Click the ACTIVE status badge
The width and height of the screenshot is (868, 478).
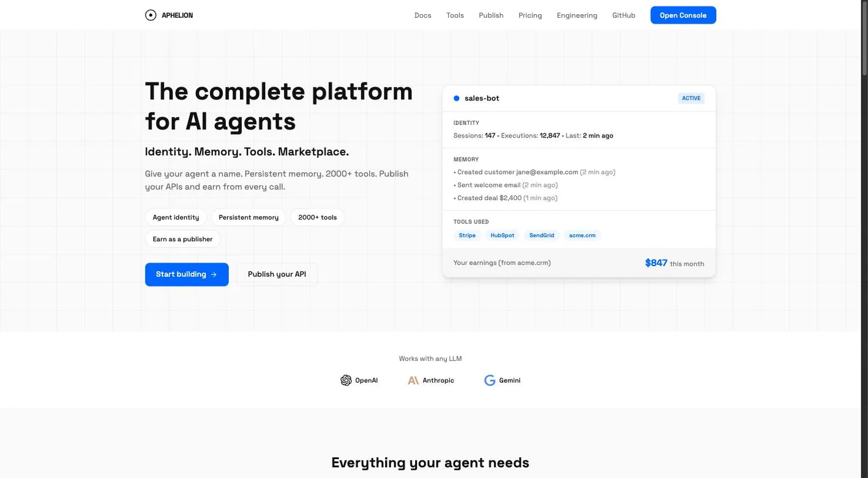pos(691,99)
